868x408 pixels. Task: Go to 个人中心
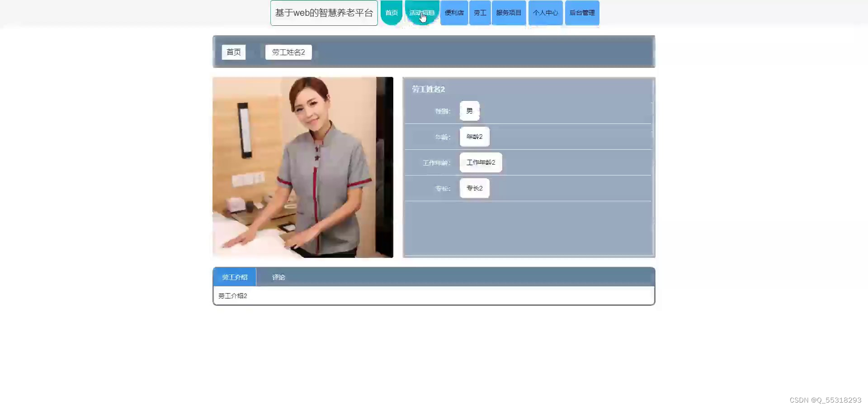545,13
